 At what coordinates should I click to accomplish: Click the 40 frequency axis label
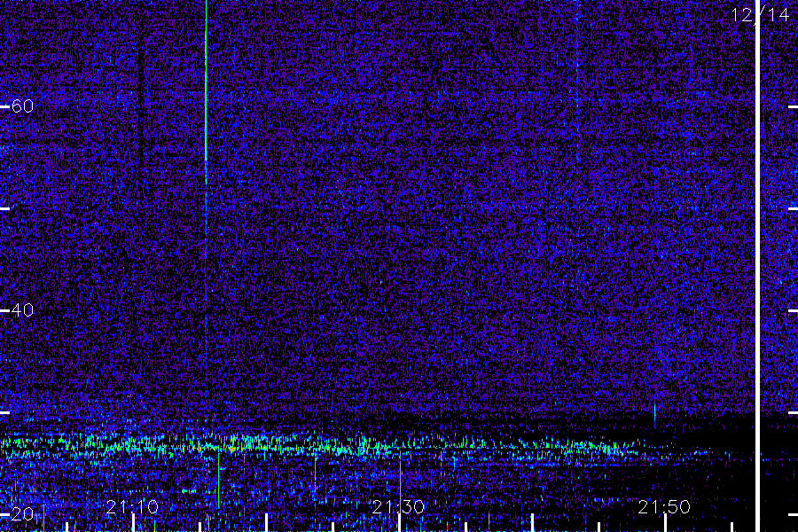pyautogui.click(x=22, y=310)
